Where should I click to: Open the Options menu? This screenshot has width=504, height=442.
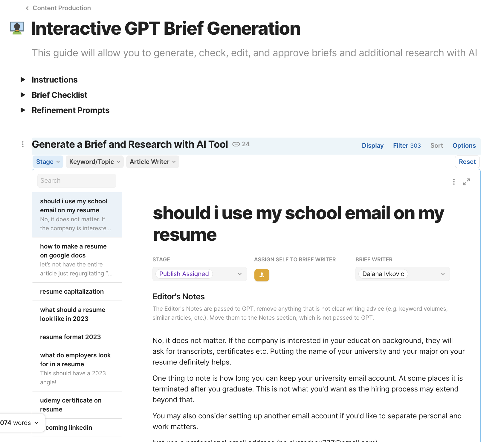[464, 146]
